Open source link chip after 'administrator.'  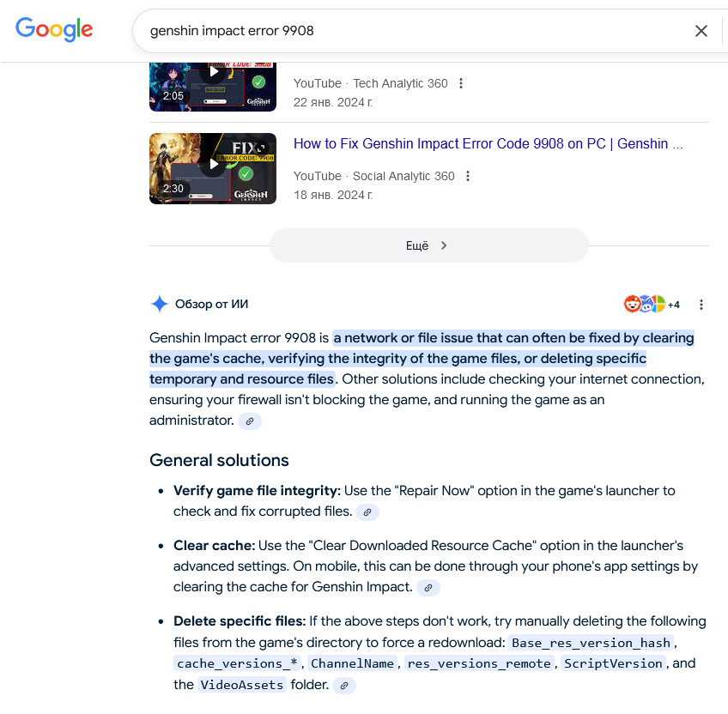point(250,421)
